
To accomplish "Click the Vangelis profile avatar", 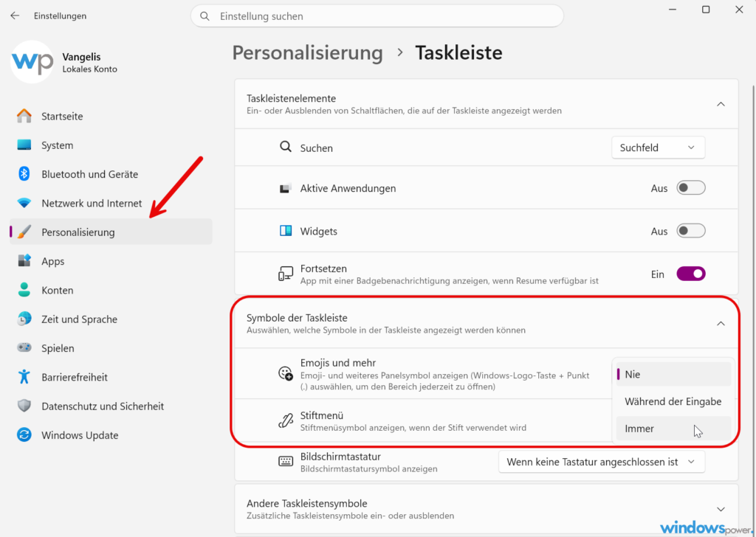I will (32, 62).
